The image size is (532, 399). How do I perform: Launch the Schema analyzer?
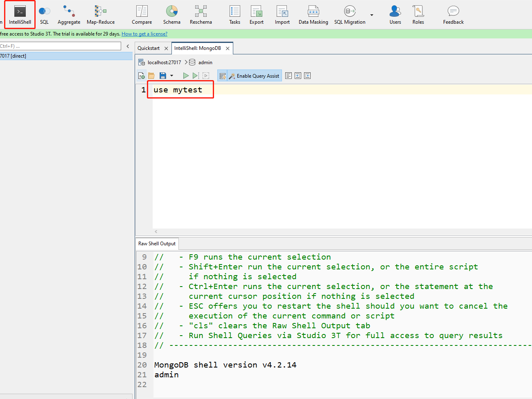point(172,15)
